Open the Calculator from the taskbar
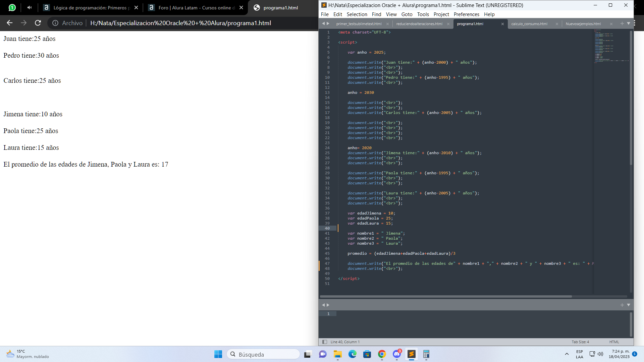Screen dimensions: 644x362 [426, 354]
